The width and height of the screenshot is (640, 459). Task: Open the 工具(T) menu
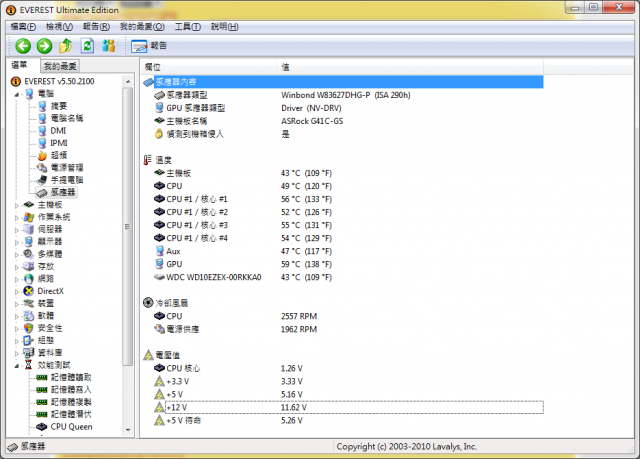tap(188, 27)
